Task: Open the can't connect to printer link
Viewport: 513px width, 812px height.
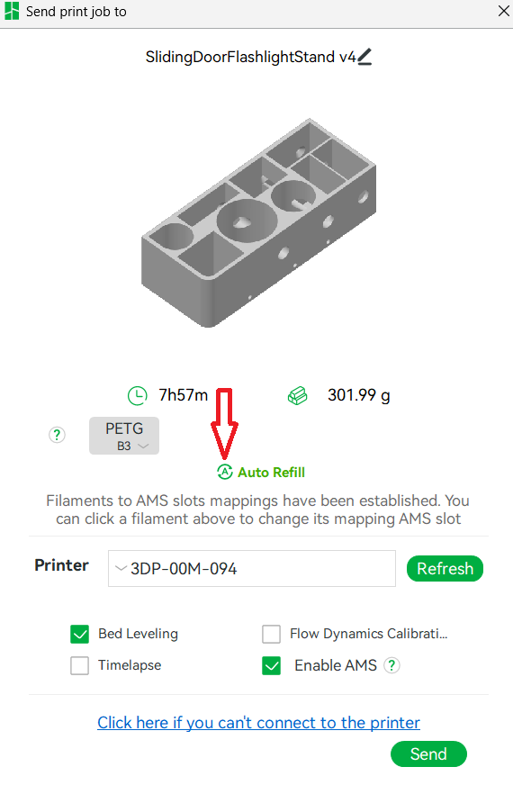Action: click(x=258, y=722)
